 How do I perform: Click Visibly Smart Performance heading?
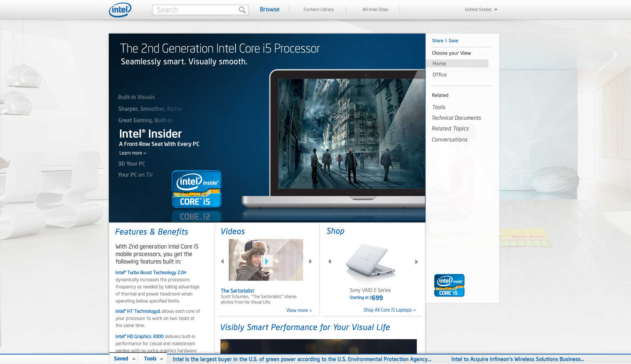tap(305, 327)
